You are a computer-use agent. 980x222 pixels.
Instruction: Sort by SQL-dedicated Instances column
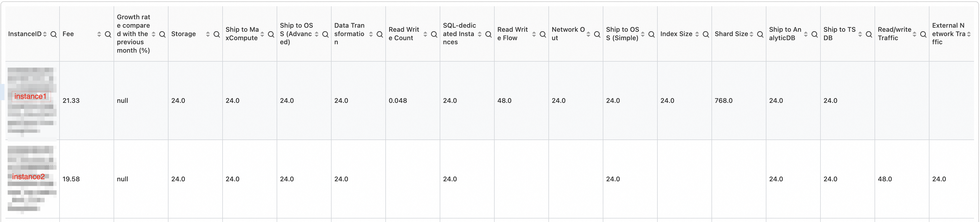[x=479, y=34]
